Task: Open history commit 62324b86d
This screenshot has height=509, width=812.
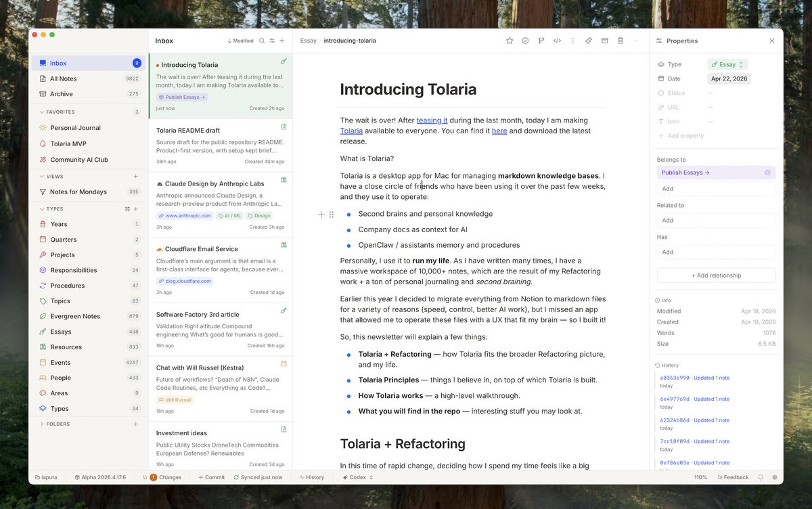Action: (694, 420)
